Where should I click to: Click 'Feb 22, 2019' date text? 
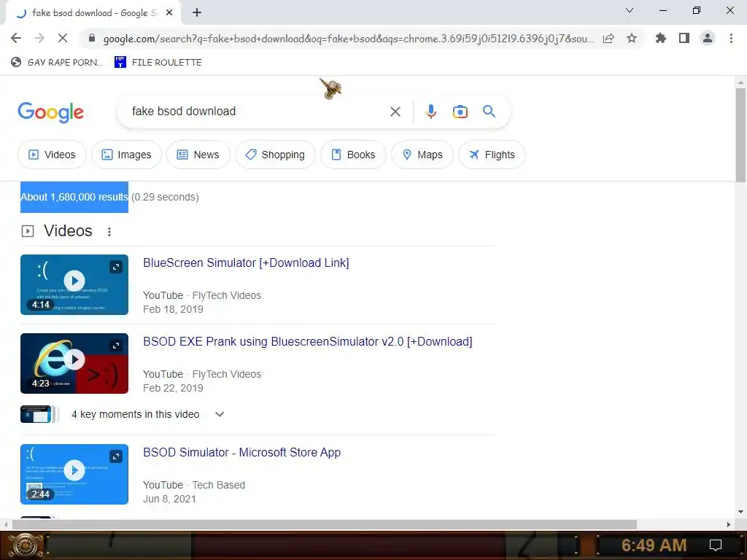173,388
